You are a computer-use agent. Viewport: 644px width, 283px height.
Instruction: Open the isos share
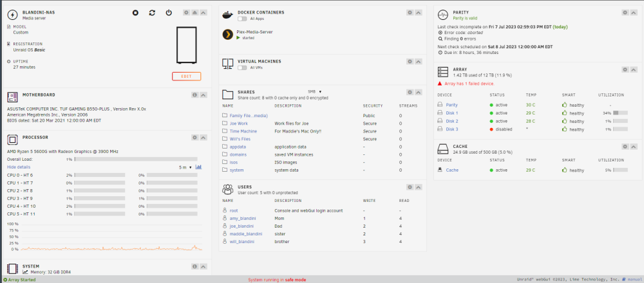[x=234, y=162]
